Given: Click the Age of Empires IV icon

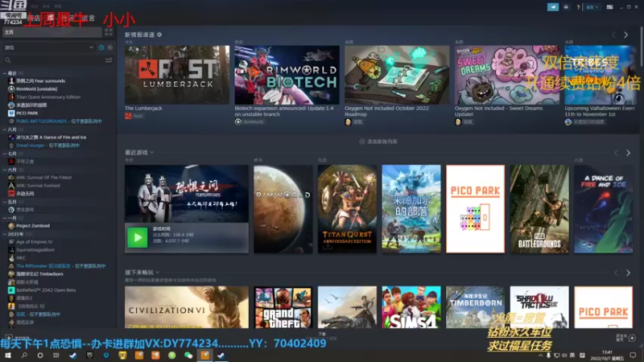Looking at the screenshot, I should point(11,242).
